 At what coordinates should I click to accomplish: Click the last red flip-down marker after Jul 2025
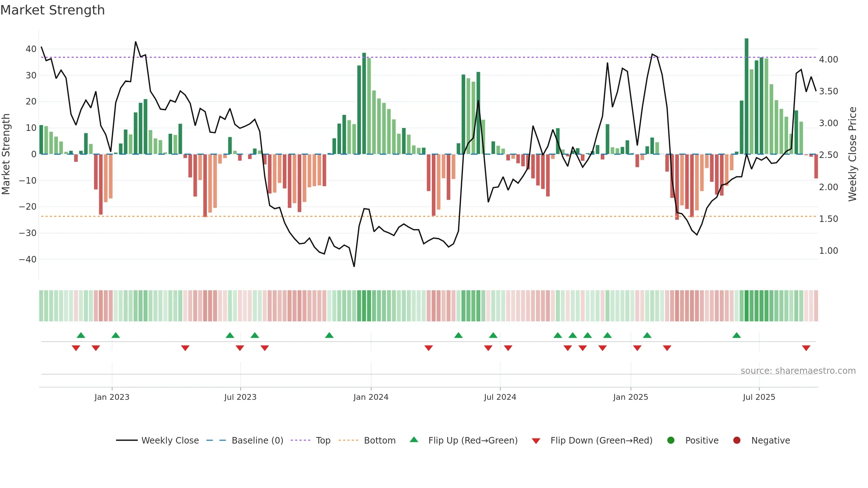tap(806, 348)
